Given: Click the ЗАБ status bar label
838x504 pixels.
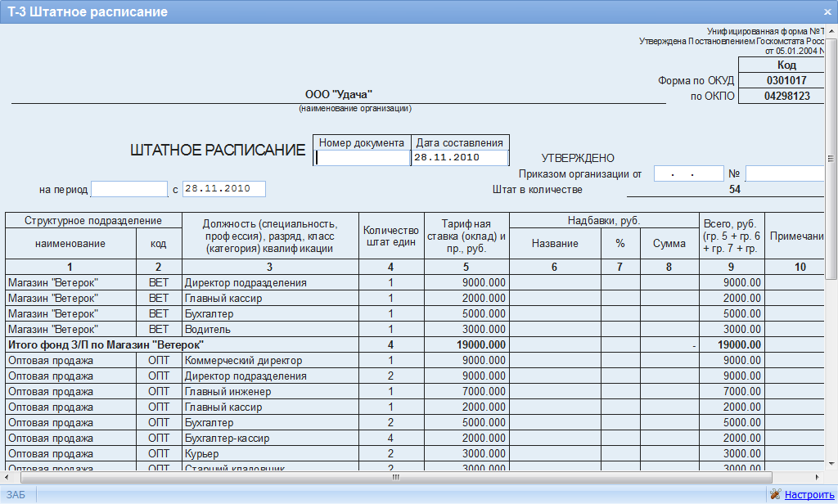Looking at the screenshot, I should click(x=16, y=495).
